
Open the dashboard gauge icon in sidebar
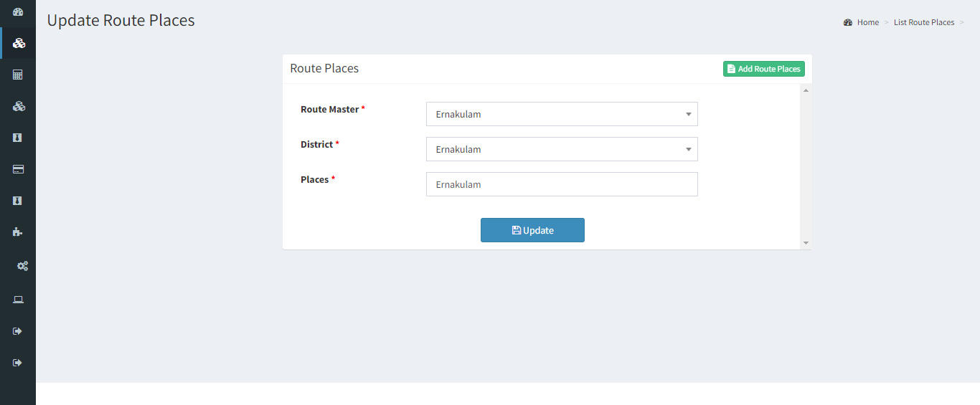pos(18,12)
